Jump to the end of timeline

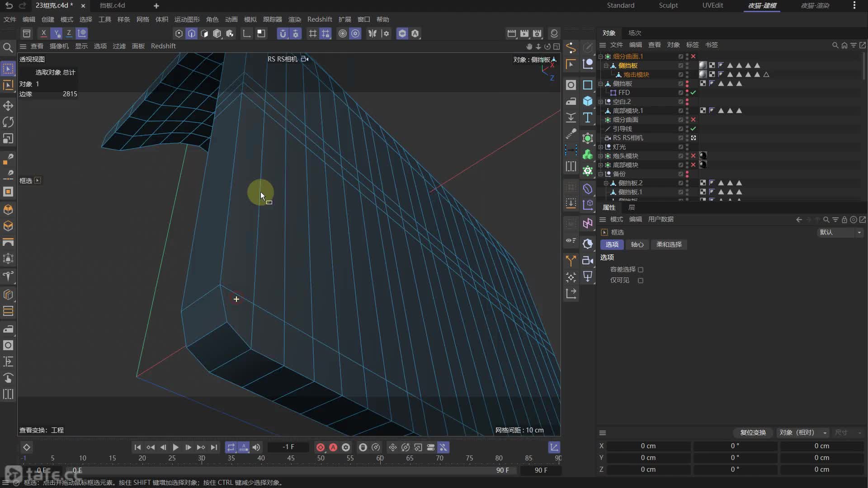pos(214,447)
